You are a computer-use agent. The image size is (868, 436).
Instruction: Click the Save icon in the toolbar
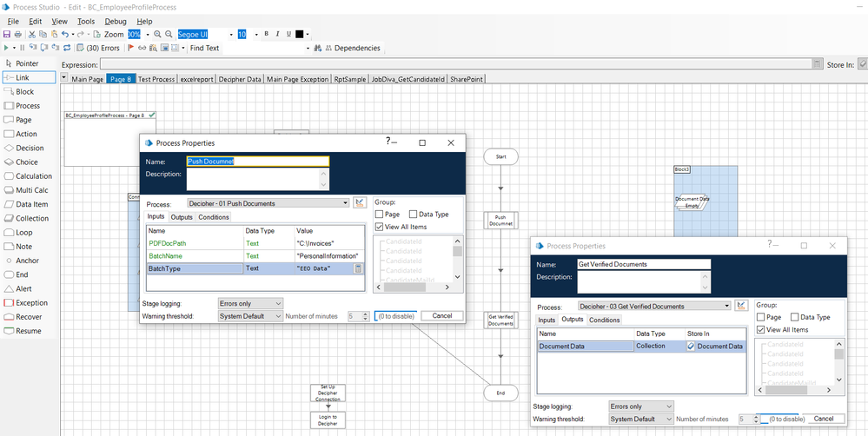[7, 35]
